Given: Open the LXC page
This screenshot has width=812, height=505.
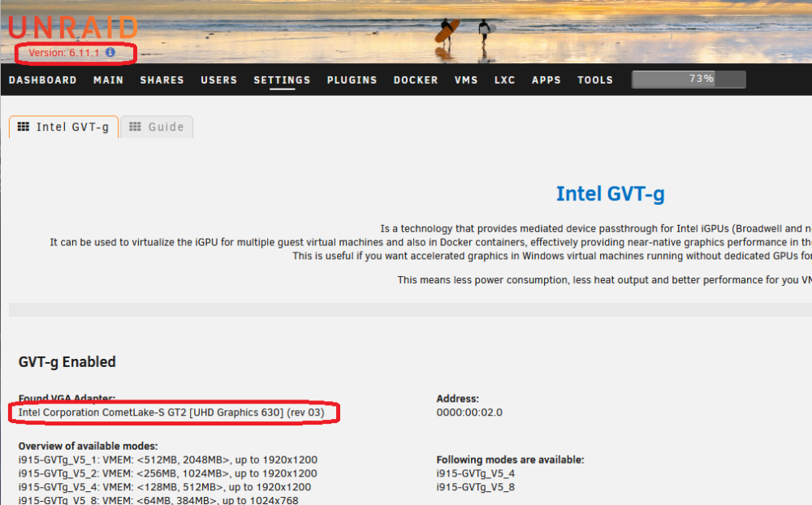Looking at the screenshot, I should pyautogui.click(x=505, y=80).
